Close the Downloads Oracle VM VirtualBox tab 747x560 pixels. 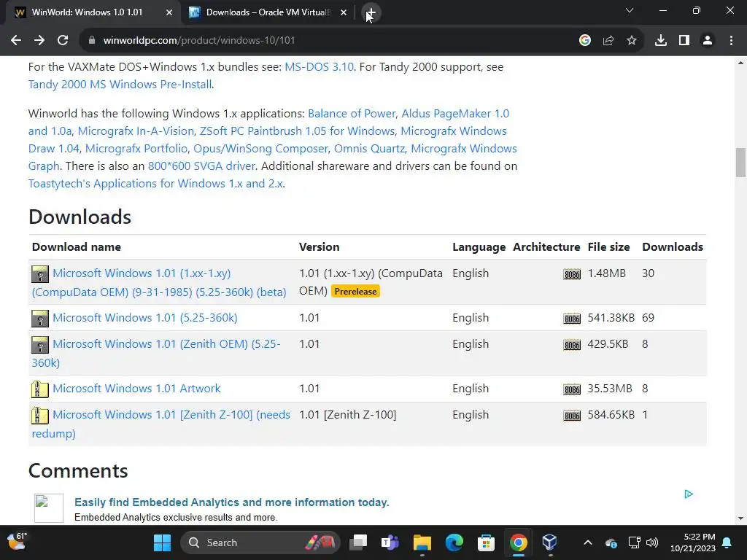tap(344, 12)
